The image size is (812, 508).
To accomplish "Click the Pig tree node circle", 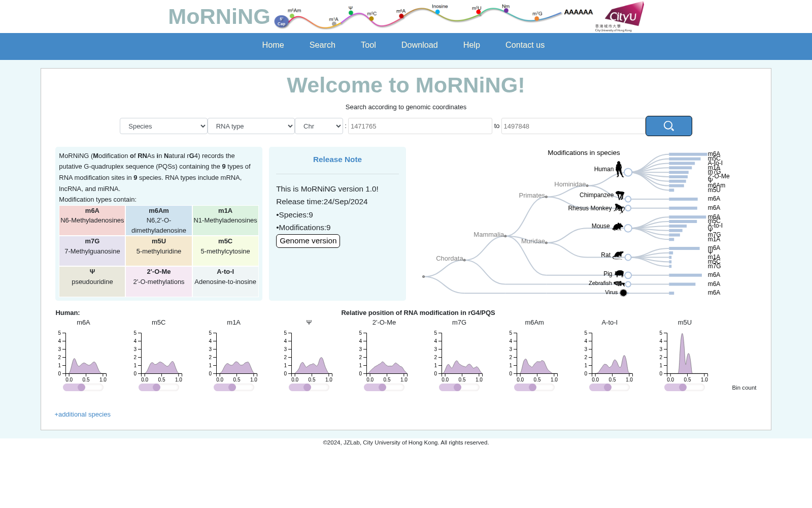I will (x=628, y=275).
